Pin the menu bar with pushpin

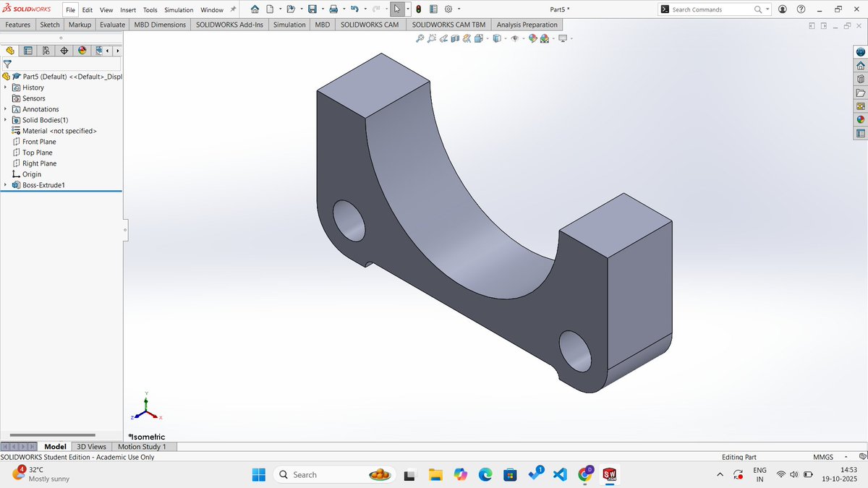pyautogui.click(x=233, y=9)
